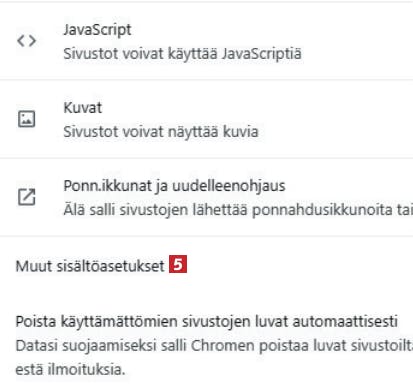Open the Kuvat settings row title

(x=83, y=108)
